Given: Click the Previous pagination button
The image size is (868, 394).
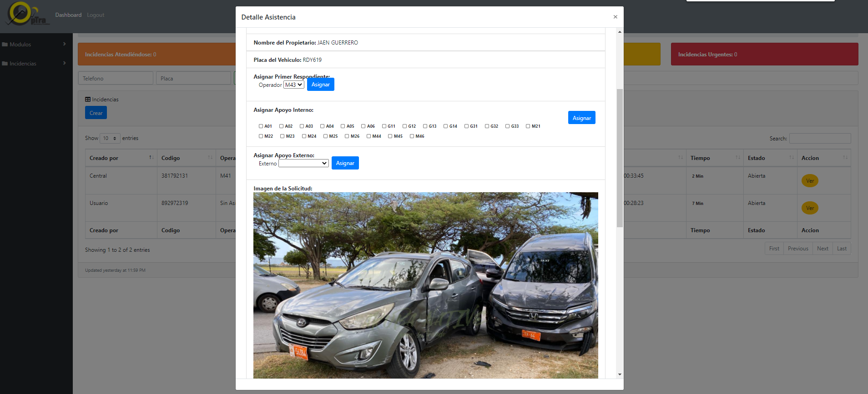Looking at the screenshot, I should (798, 249).
